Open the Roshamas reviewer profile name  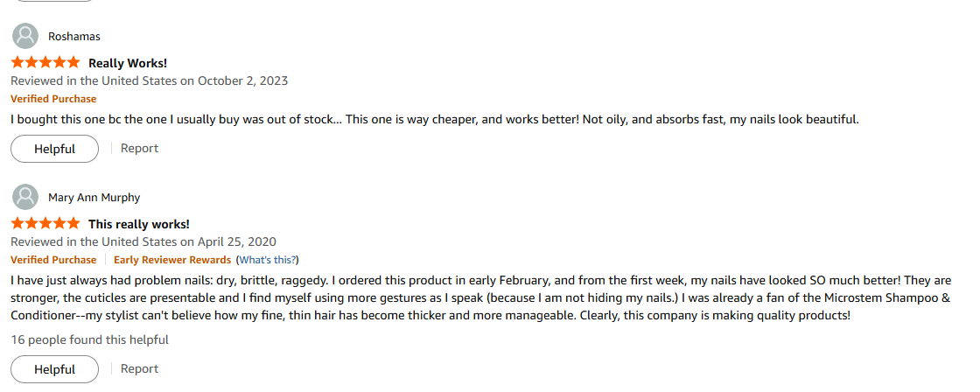(x=74, y=37)
